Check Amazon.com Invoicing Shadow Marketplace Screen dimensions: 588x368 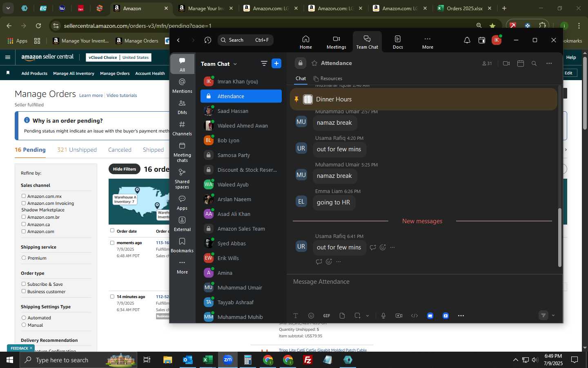24,203
